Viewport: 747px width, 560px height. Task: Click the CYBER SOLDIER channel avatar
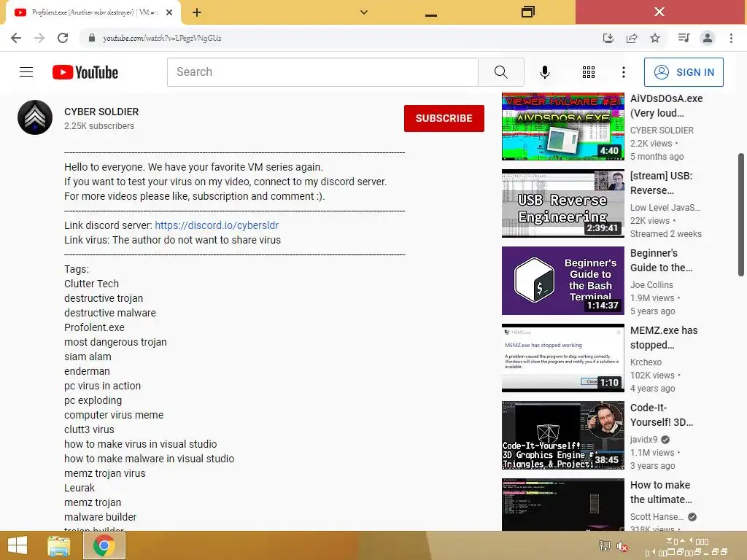[x=35, y=117]
